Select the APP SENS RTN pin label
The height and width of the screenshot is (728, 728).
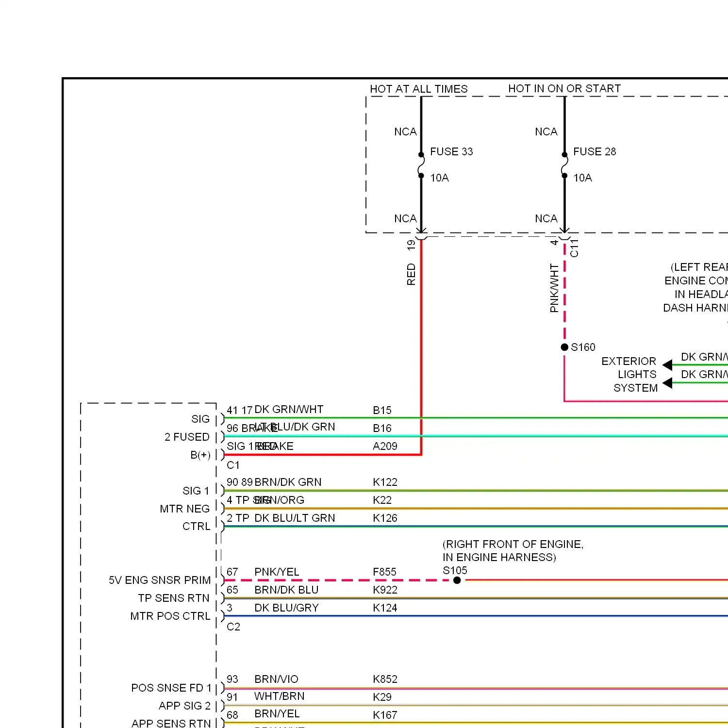click(171, 723)
